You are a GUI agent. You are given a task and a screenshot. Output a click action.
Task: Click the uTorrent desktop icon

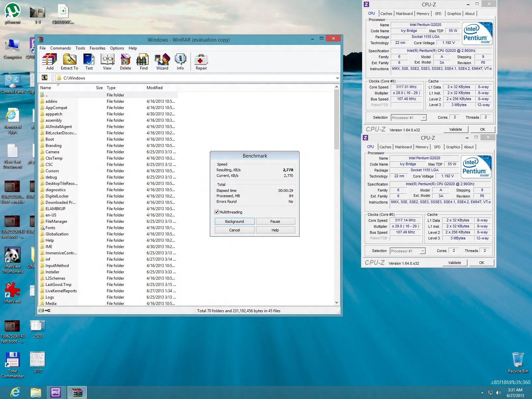13,14
